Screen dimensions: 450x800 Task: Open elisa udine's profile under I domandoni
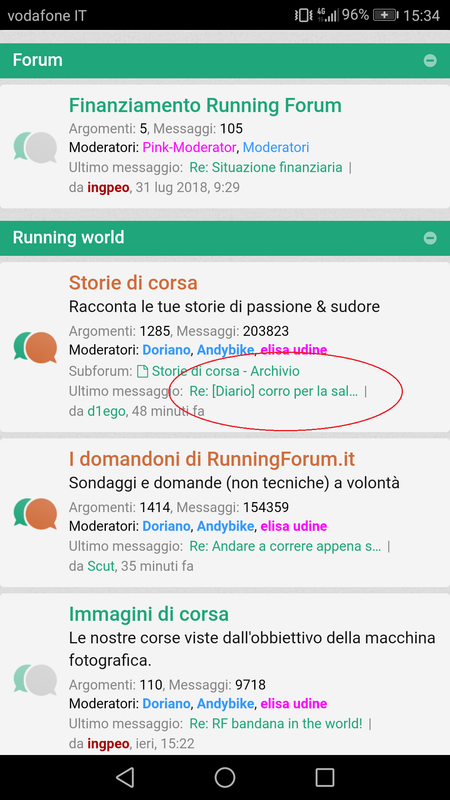(x=294, y=526)
